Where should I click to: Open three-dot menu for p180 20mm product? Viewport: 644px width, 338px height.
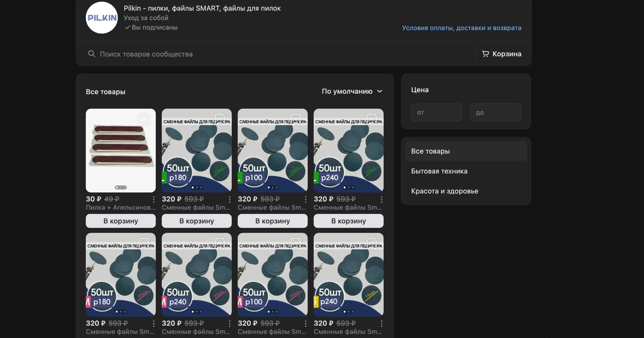click(x=153, y=324)
